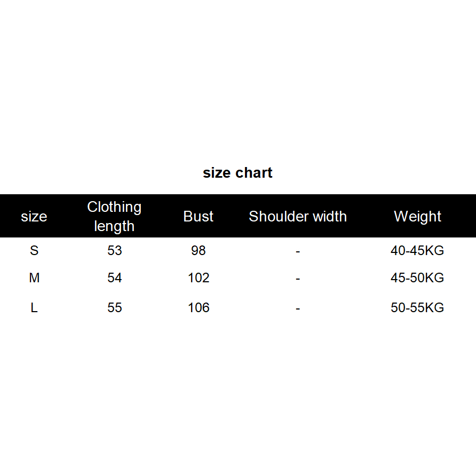
Task: Select the "Bust" column header
Action: pos(199,217)
